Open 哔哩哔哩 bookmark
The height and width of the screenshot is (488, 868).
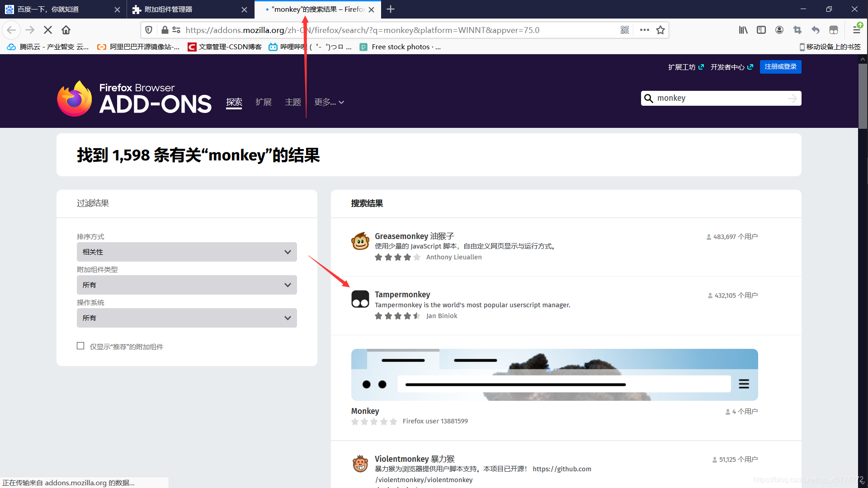(x=310, y=47)
